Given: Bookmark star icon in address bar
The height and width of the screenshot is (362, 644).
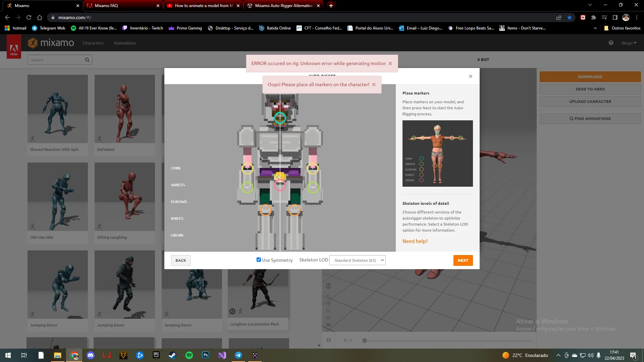Looking at the screenshot, I should click(570, 17).
